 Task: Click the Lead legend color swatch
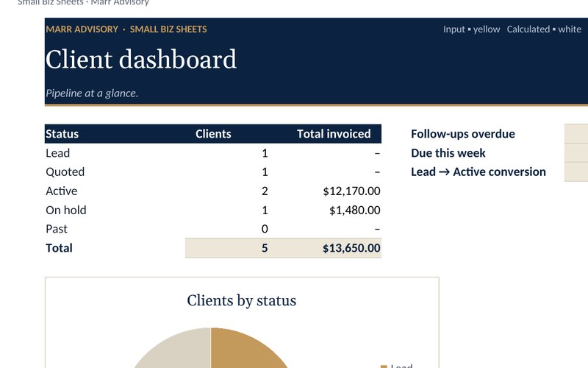tap(384, 367)
